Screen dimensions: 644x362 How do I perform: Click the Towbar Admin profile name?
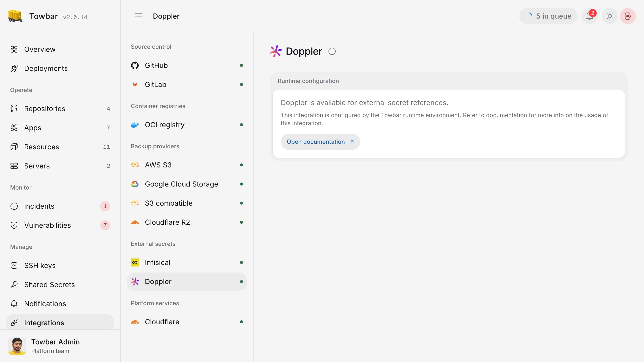pyautogui.click(x=55, y=342)
